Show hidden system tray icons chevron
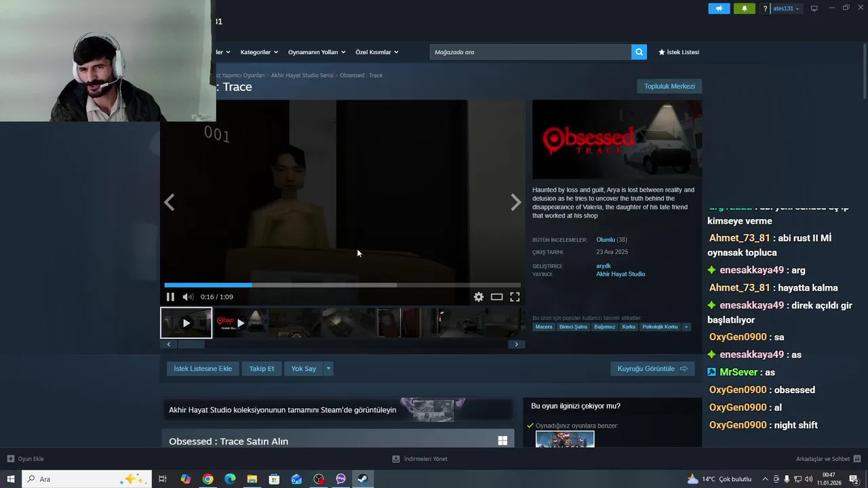The height and width of the screenshot is (488, 868). (765, 479)
